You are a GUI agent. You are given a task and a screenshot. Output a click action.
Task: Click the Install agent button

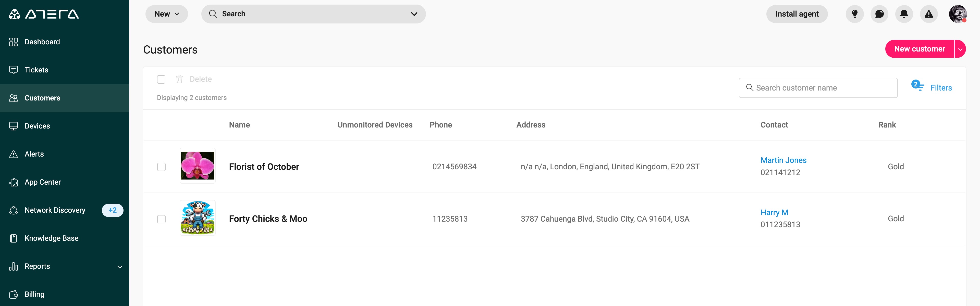[x=797, y=14]
